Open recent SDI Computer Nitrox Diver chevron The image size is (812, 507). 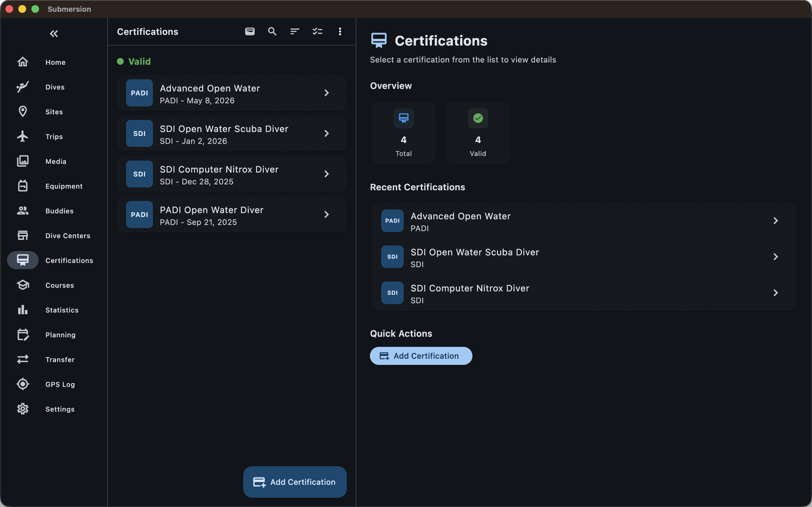[x=776, y=293]
